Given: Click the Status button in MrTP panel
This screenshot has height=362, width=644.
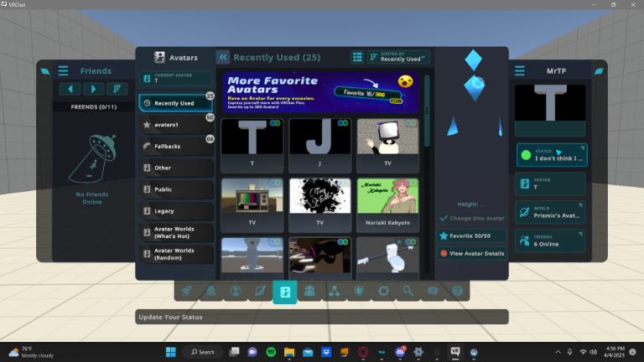Looking at the screenshot, I should (x=551, y=155).
